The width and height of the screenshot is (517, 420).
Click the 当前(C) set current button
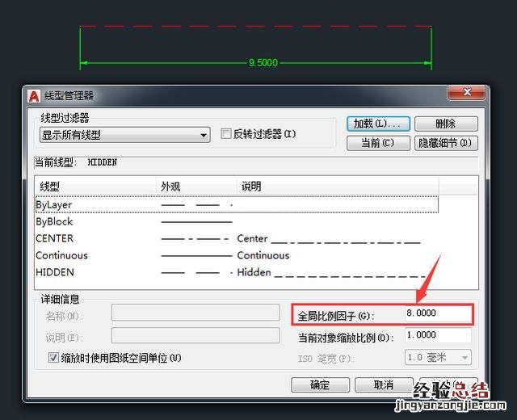378,143
